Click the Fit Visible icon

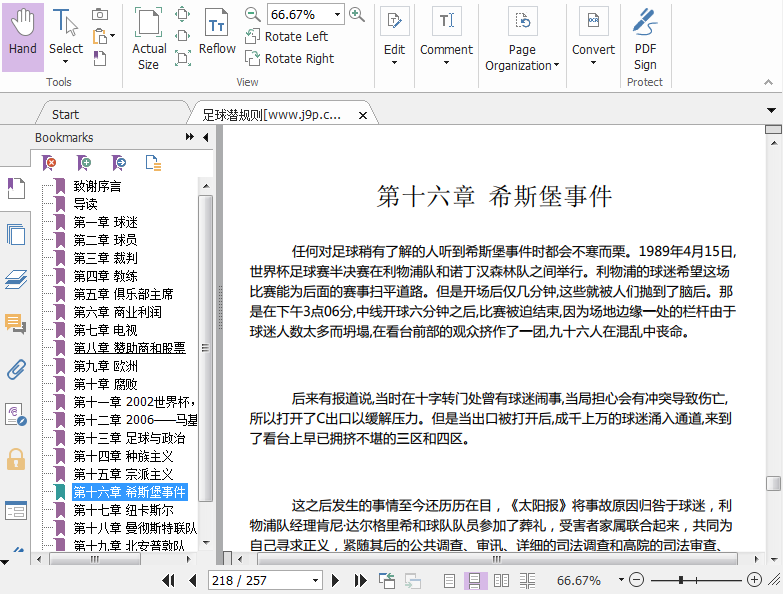(x=183, y=58)
